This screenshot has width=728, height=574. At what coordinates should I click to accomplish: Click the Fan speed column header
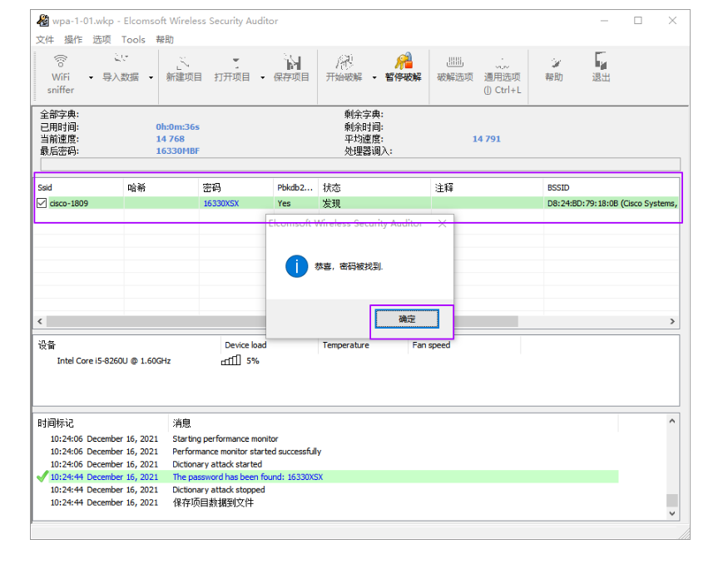point(463,345)
